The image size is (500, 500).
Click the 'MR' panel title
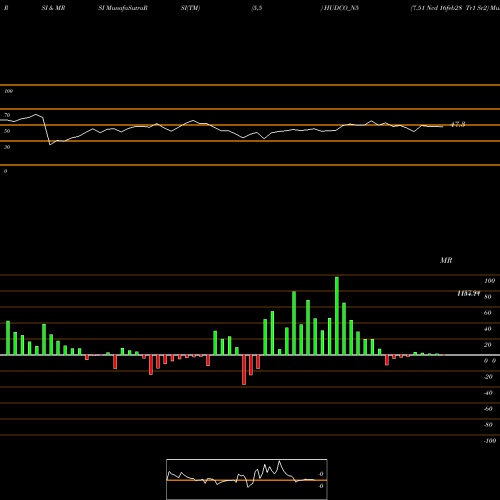[446, 260]
